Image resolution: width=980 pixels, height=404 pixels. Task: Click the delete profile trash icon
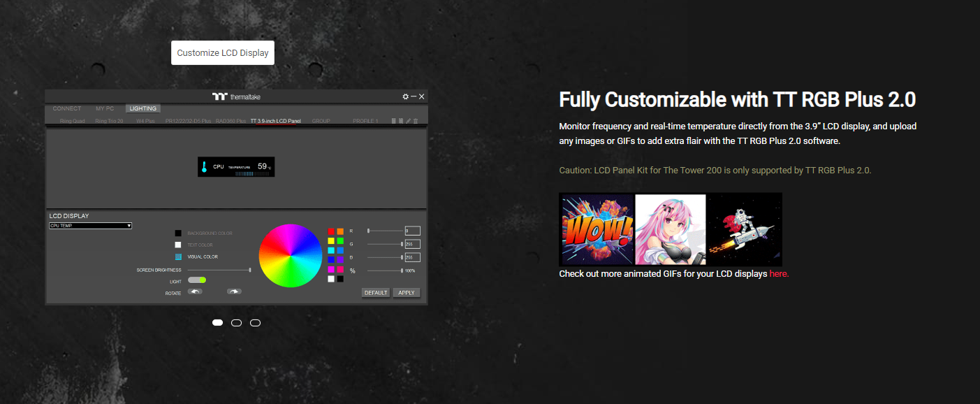pos(416,121)
